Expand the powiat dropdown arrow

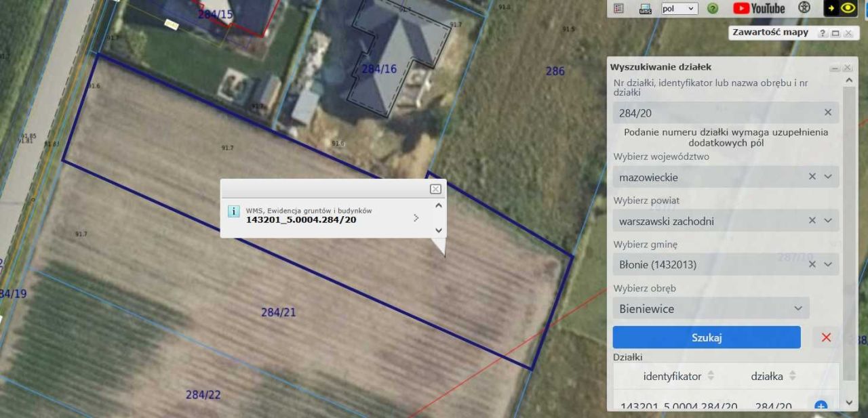pyautogui.click(x=828, y=220)
